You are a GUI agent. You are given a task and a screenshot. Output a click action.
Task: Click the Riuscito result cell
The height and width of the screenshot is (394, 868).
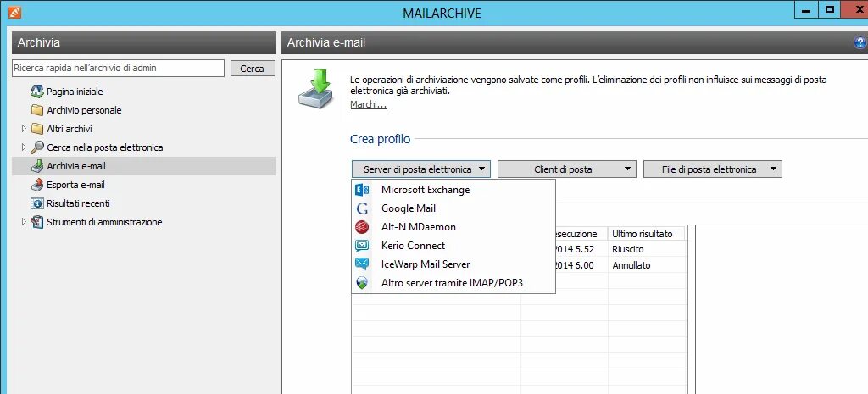pyautogui.click(x=647, y=250)
